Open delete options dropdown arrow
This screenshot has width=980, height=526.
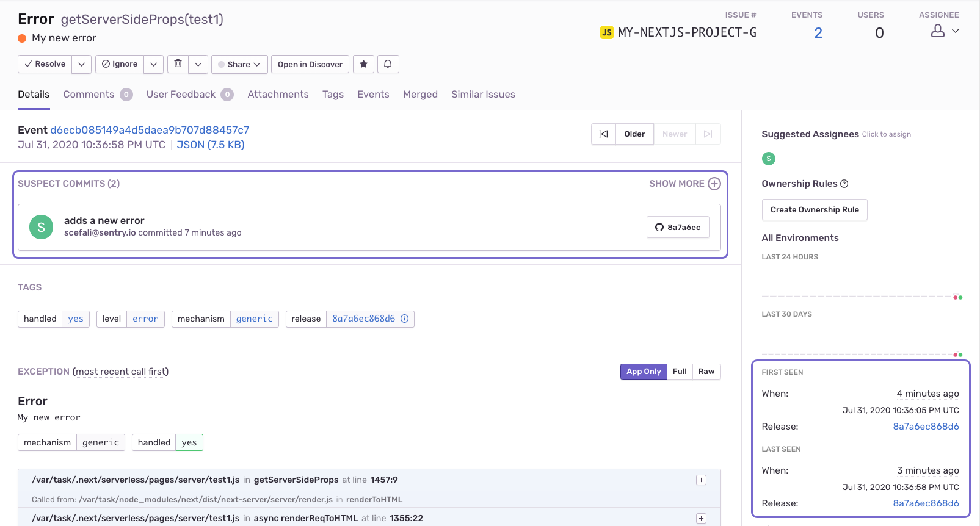198,64
